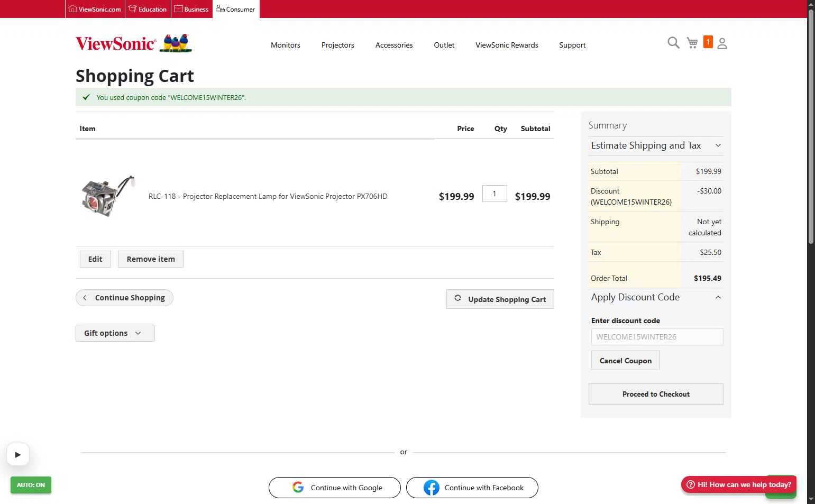The width and height of the screenshot is (815, 504).
Task: Expand Estimate Shipping and Tax
Action: coord(656,145)
